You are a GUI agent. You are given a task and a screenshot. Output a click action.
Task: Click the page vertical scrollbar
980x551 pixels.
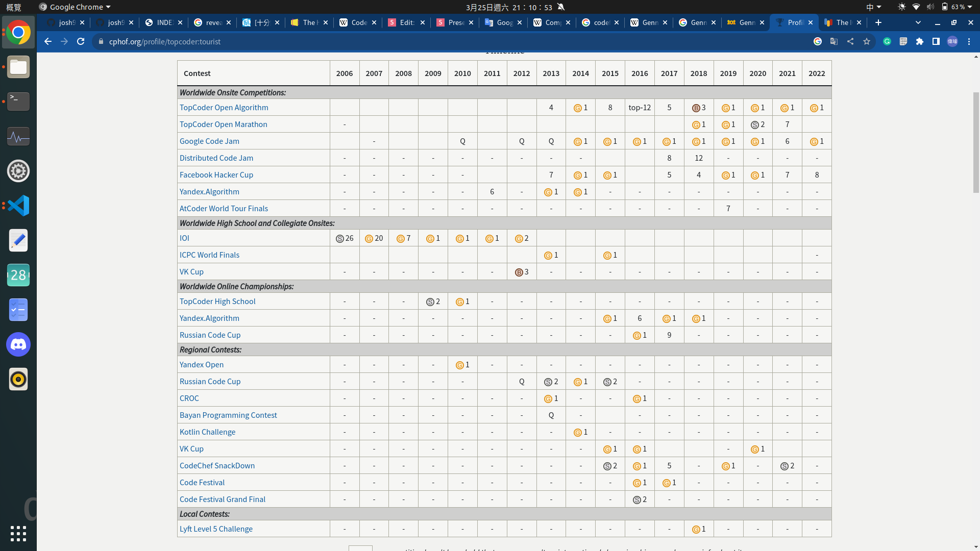pyautogui.click(x=976, y=143)
